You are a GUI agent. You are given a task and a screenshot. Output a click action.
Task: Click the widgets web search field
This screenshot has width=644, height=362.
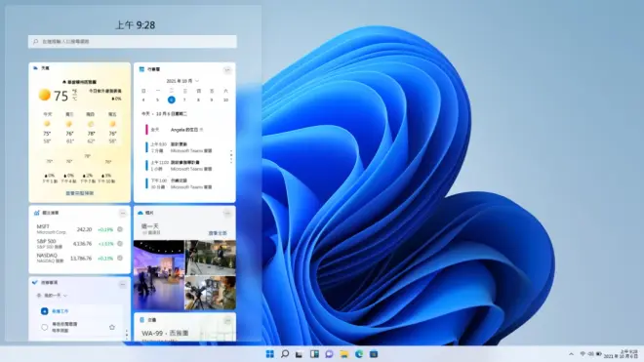pos(133,42)
